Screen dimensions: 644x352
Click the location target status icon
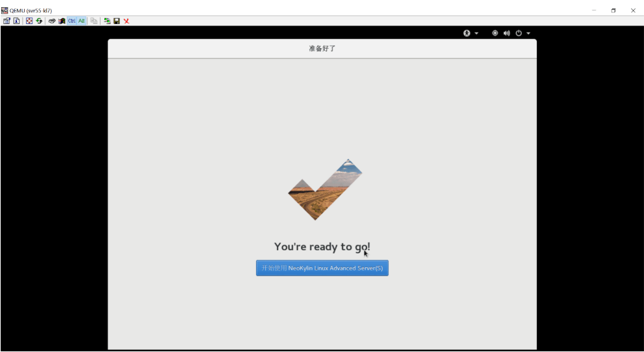[x=495, y=33]
